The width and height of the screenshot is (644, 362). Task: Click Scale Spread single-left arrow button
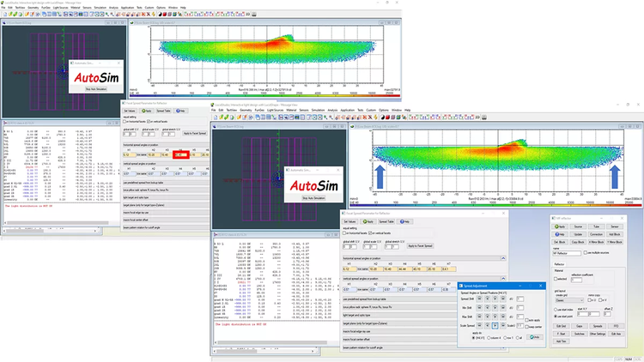coord(487,325)
